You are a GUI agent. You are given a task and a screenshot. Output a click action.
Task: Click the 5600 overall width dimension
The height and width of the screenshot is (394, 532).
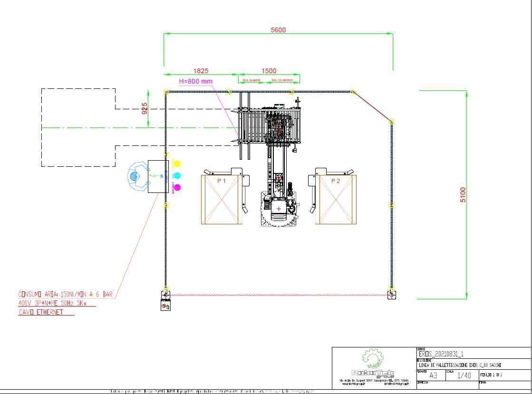click(x=278, y=30)
